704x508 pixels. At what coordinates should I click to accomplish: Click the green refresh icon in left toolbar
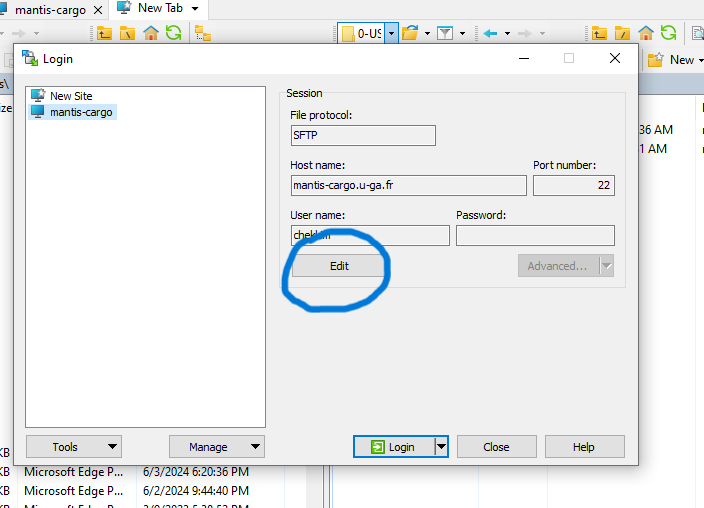click(173, 33)
